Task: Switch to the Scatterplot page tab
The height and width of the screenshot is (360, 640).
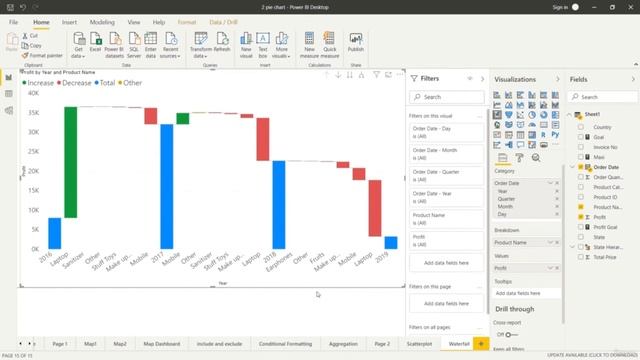Action: point(419,344)
